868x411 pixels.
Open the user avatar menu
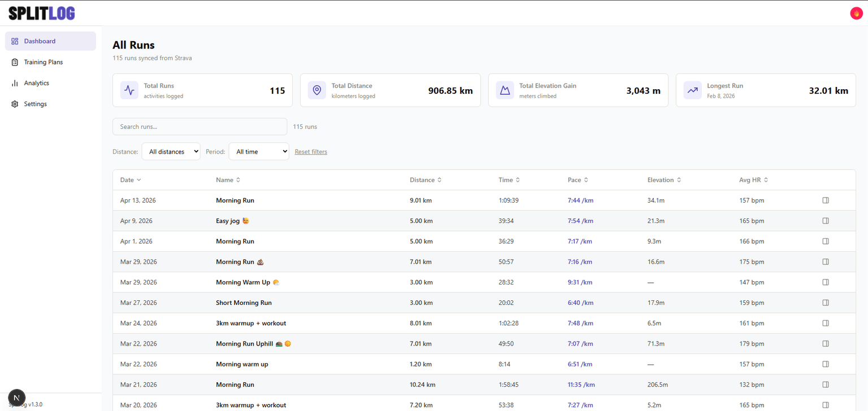[x=856, y=14]
